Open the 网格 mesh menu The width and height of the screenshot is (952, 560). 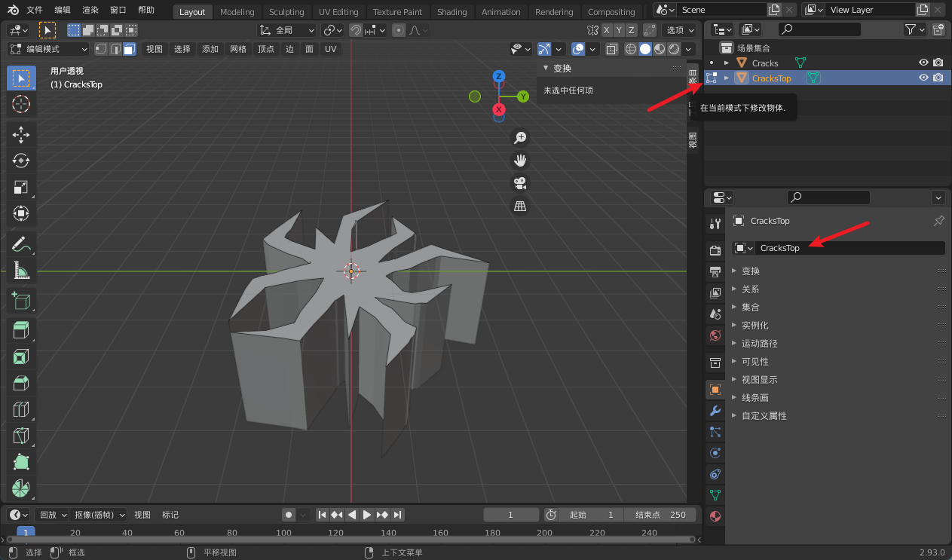click(238, 49)
